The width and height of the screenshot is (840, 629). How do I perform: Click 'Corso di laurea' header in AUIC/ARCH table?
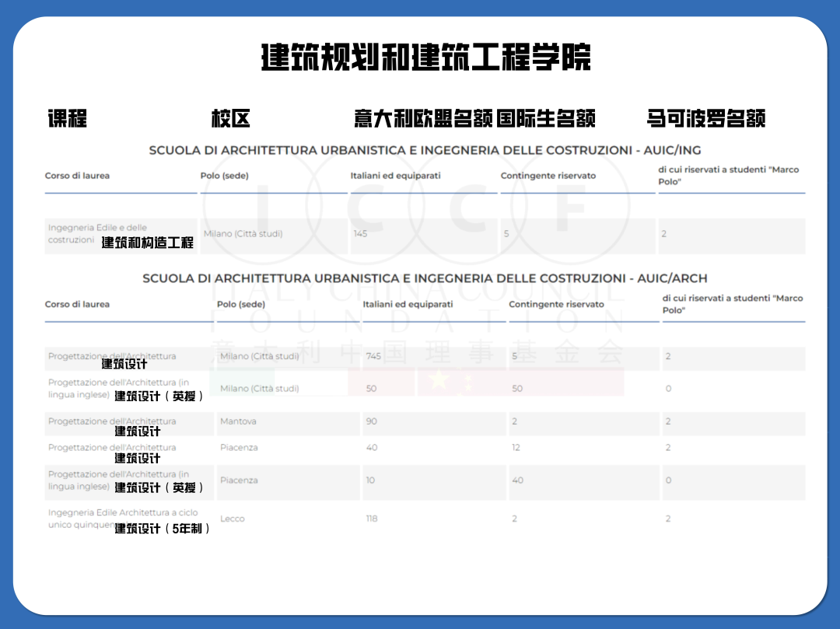(77, 304)
